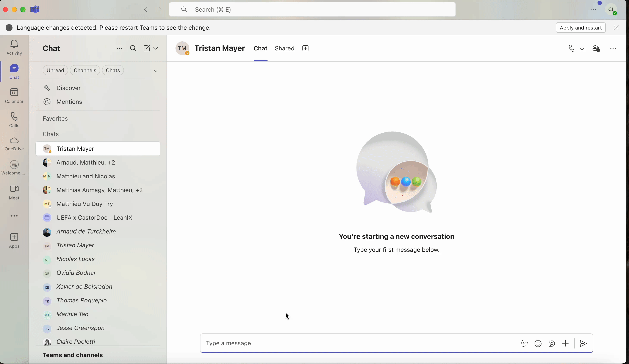Screen dimensions: 629x364
Task: Click the send message arrow
Action: click(x=583, y=344)
